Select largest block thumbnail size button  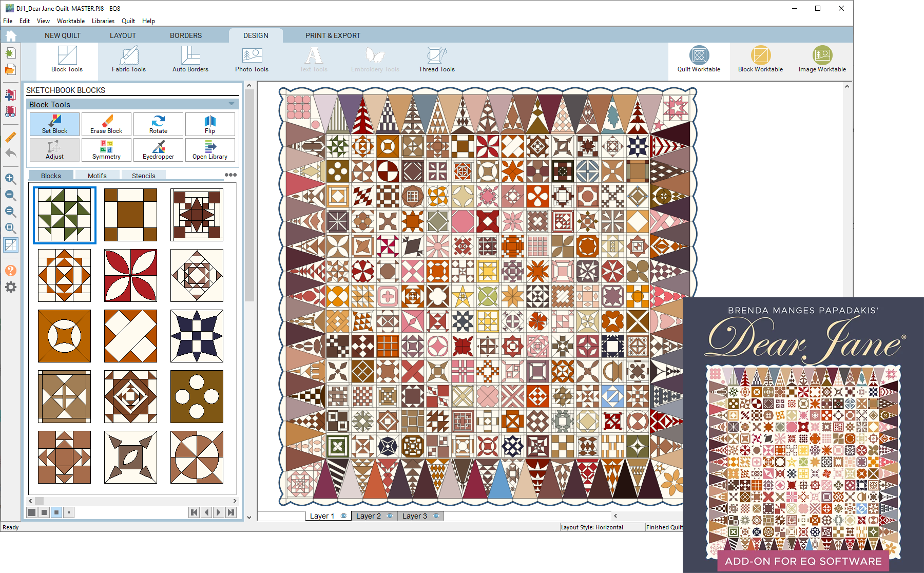(x=32, y=512)
